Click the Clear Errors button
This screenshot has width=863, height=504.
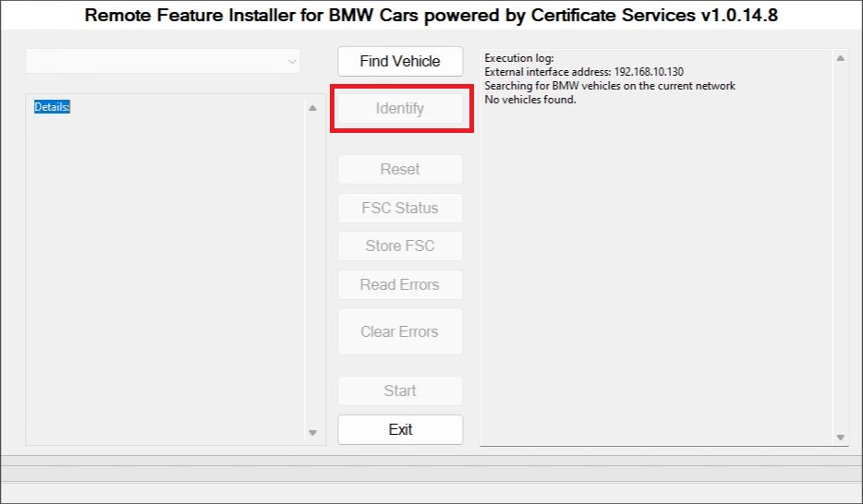pyautogui.click(x=400, y=331)
